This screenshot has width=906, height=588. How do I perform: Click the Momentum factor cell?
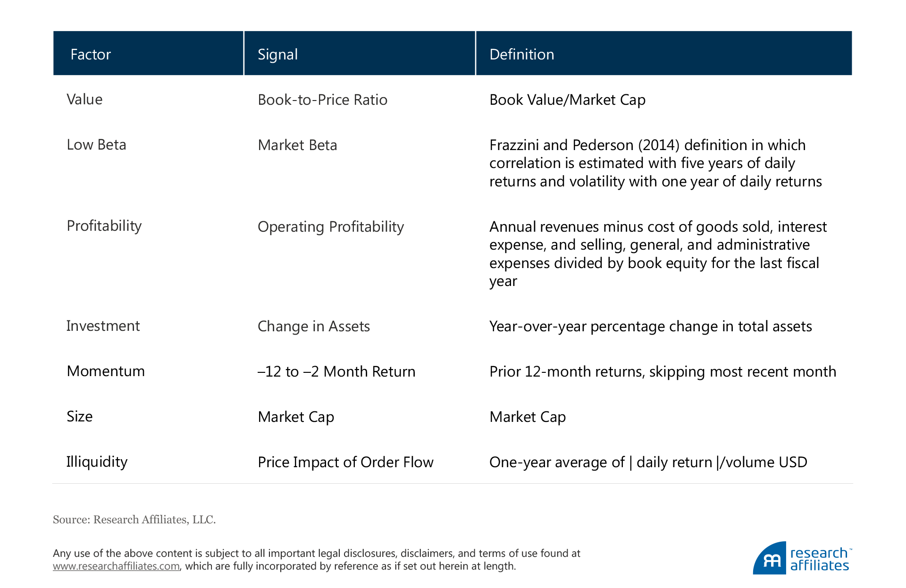[106, 371]
